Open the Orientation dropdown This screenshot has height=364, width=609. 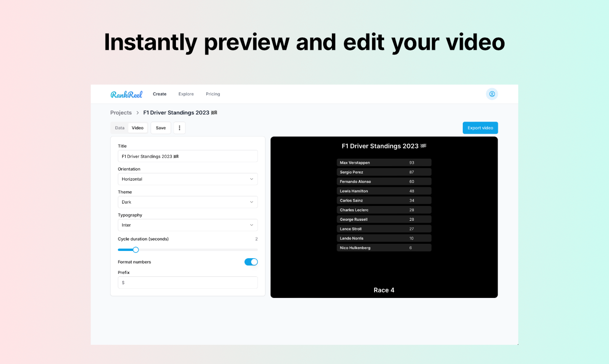(188, 179)
